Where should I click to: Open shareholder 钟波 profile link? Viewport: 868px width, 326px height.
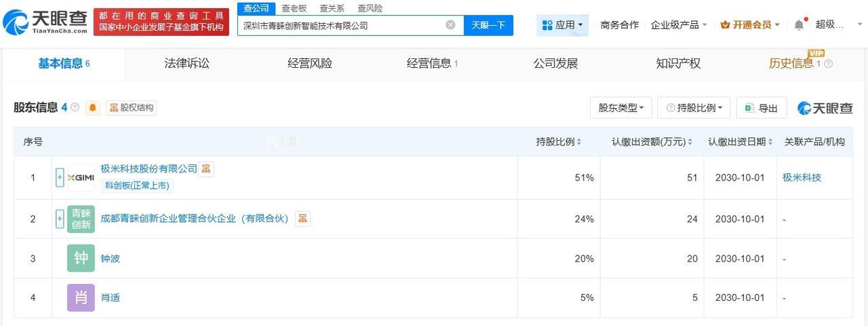pos(110,259)
